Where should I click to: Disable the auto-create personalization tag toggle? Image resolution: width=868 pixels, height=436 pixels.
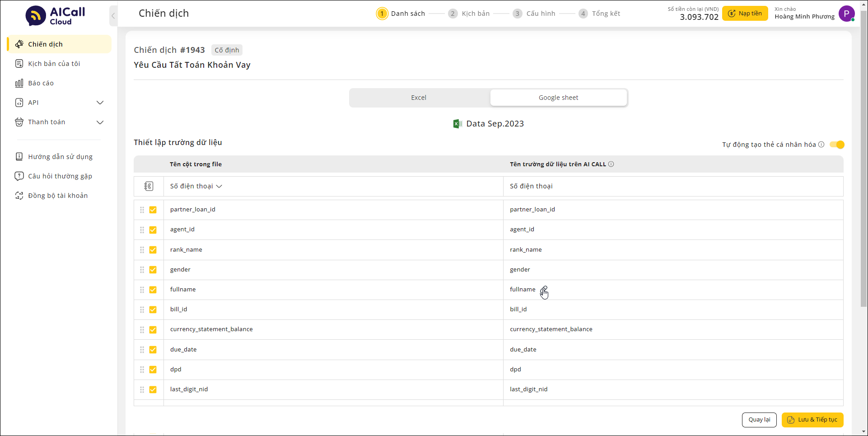(837, 145)
